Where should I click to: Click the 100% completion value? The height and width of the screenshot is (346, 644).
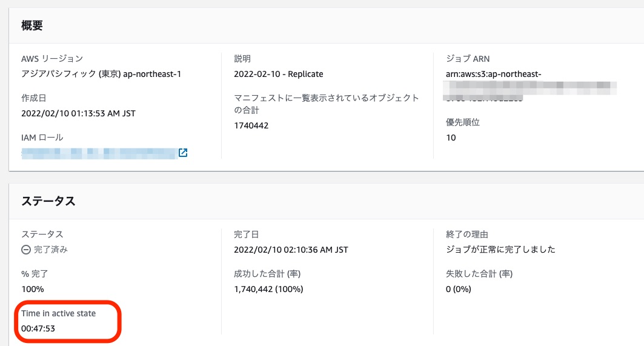point(33,289)
